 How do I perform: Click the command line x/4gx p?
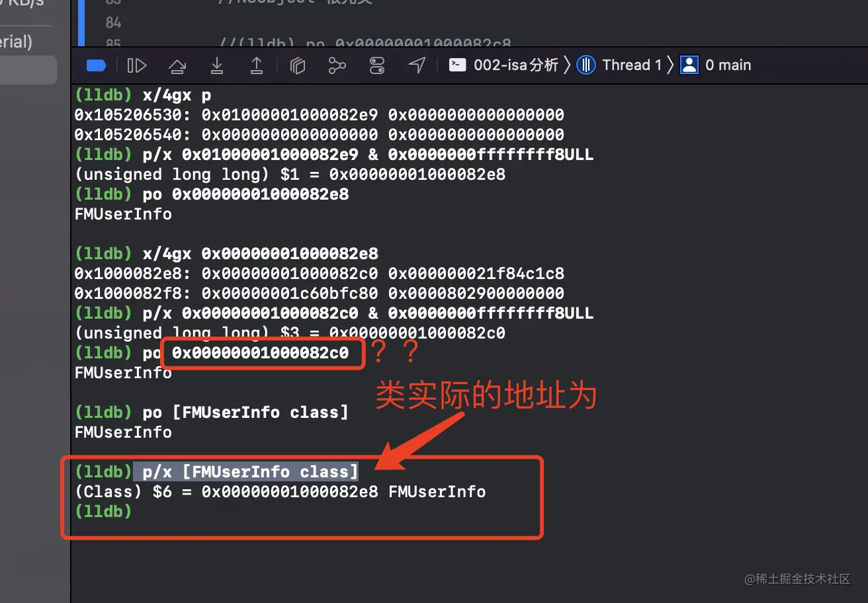143,95
